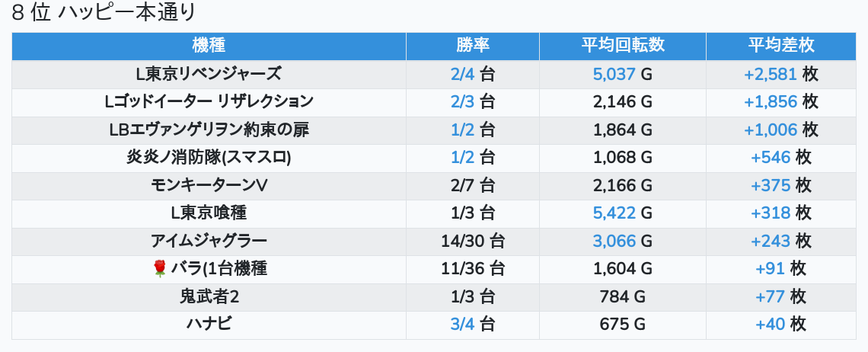Click the 5,037 average spins value
The image size is (868, 352).
pyautogui.click(x=614, y=74)
